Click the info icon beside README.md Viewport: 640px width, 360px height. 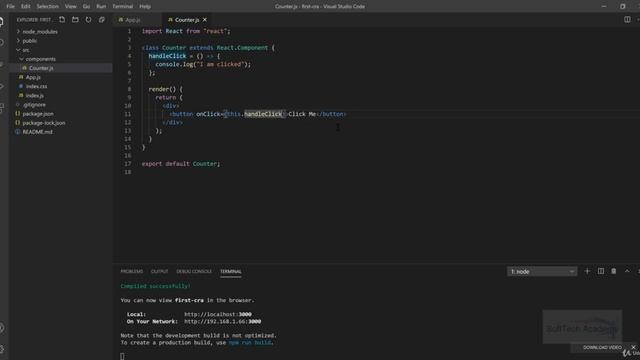point(18,132)
